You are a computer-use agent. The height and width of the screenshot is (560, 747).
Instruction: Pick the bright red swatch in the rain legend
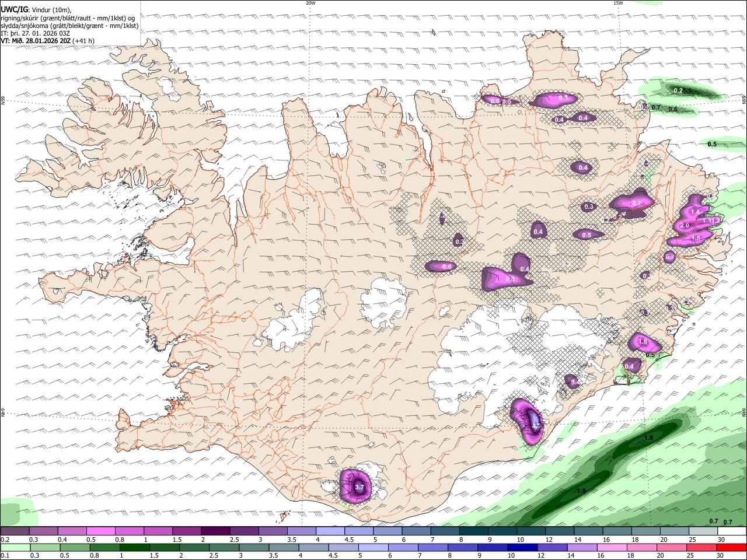[x=731, y=547]
